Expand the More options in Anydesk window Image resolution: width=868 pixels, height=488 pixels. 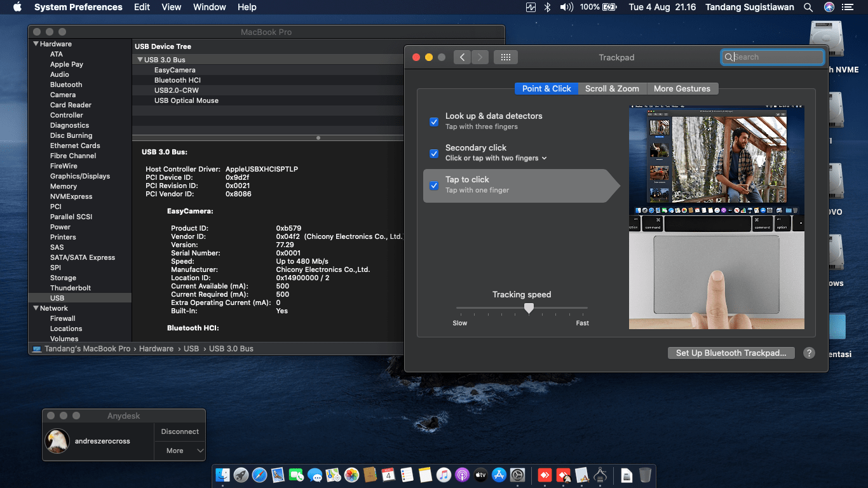180,451
